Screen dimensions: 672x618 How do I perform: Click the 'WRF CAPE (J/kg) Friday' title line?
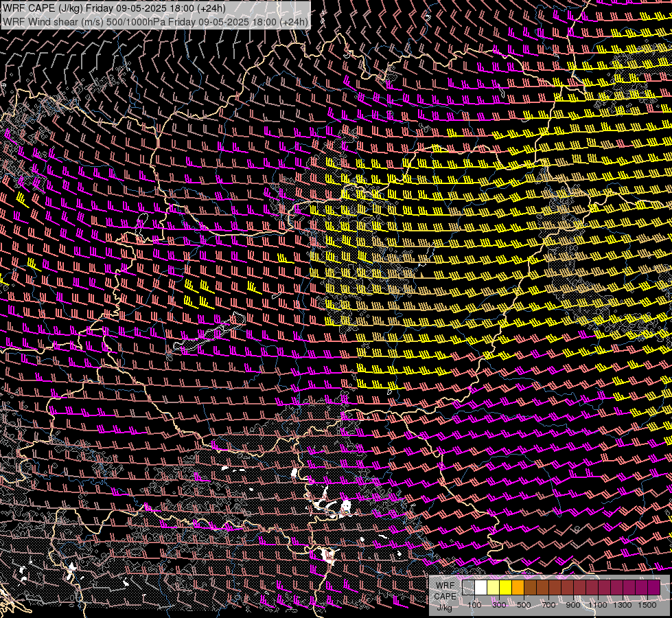coord(114,8)
